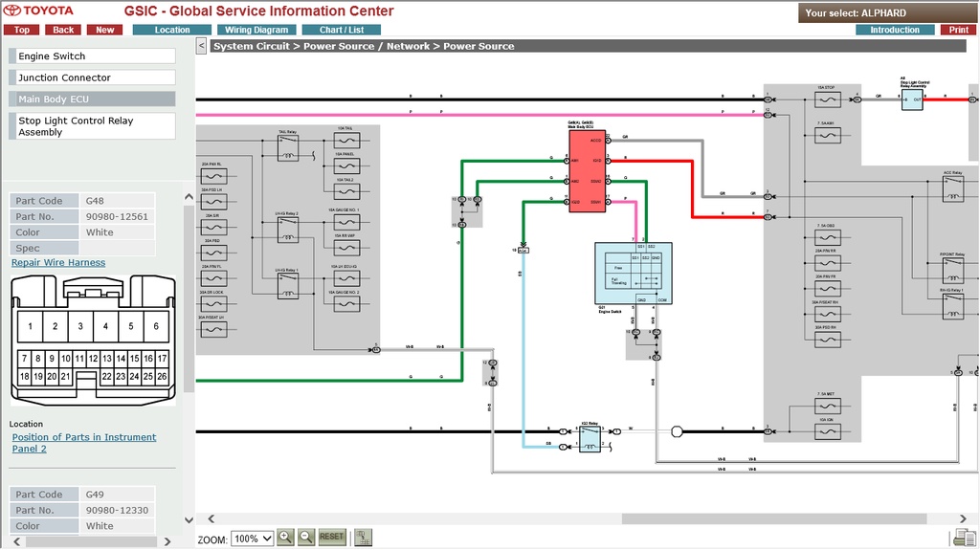This screenshot has height=550, width=980.
Task: Open the Wiring Diagram tab
Action: coord(256,30)
